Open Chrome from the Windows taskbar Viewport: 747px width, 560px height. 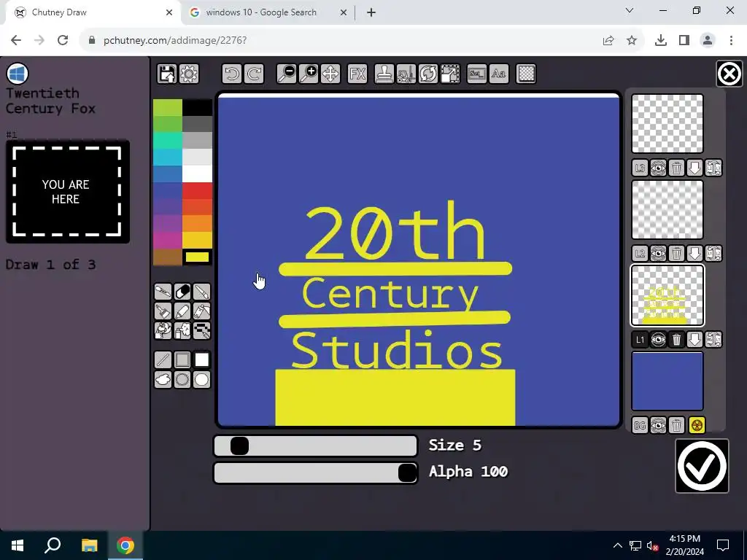pos(125,545)
